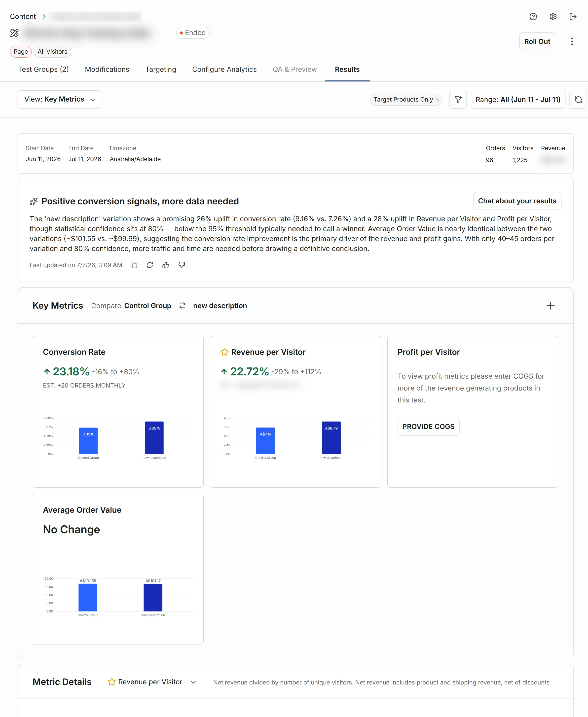The height and width of the screenshot is (717, 588).
Task: Click Chat about your results
Action: 517,201
